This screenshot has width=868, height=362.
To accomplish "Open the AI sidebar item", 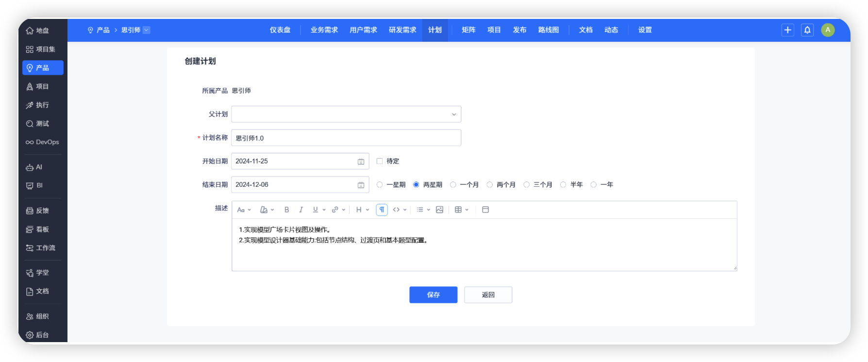I will (x=34, y=167).
